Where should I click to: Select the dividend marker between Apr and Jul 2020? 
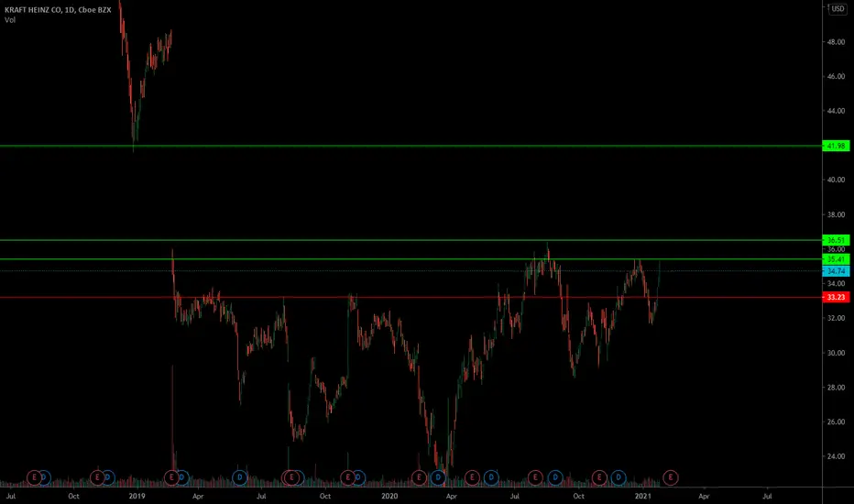(x=491, y=477)
